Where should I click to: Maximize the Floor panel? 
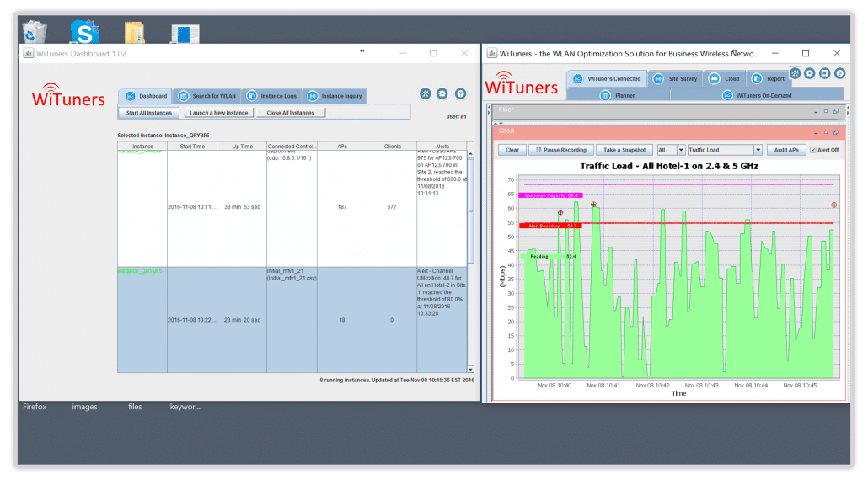[x=825, y=112]
